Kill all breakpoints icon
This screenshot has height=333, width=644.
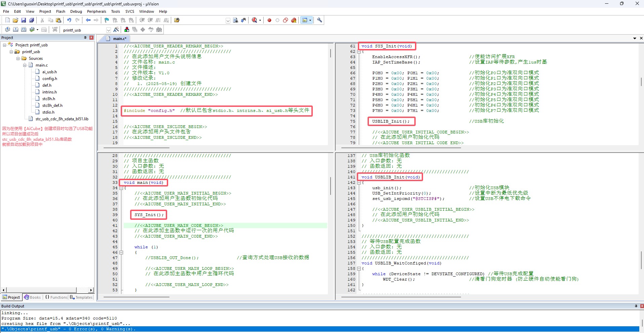point(294,20)
